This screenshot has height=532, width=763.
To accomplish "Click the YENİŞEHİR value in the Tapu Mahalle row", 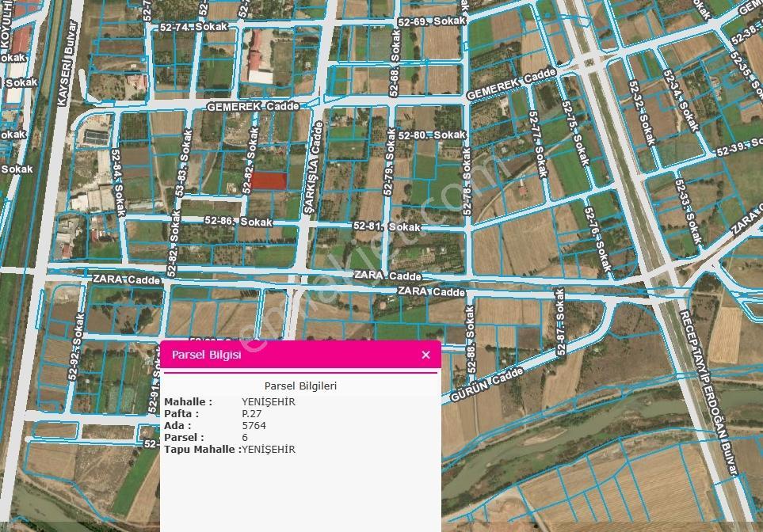I will [x=268, y=450].
